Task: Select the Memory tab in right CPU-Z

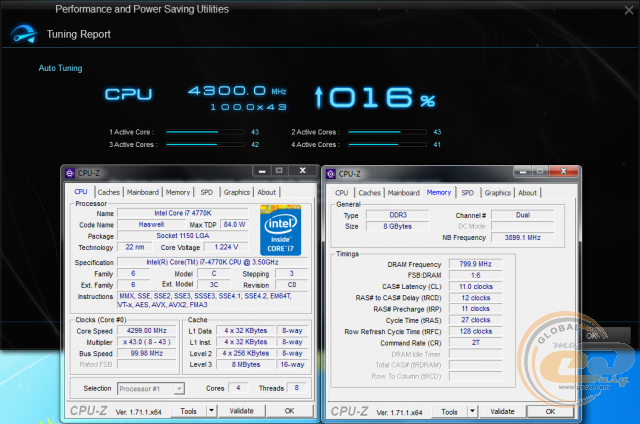Action: click(x=439, y=192)
